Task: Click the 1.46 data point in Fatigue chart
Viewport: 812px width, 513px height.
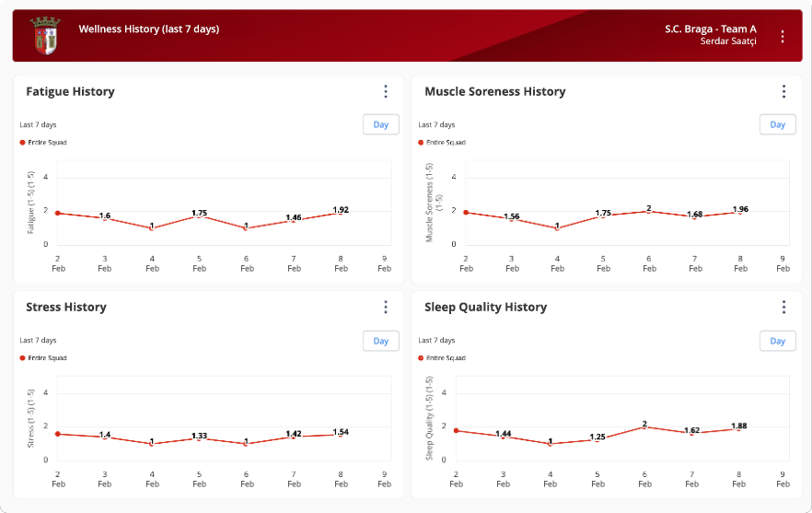Action: tap(294, 221)
